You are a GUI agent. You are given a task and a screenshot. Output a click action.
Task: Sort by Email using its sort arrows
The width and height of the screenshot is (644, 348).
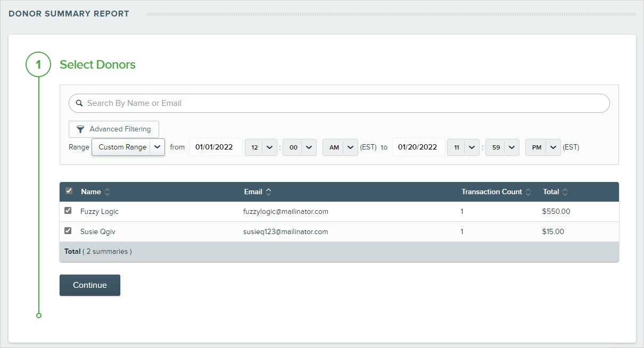[268, 192]
